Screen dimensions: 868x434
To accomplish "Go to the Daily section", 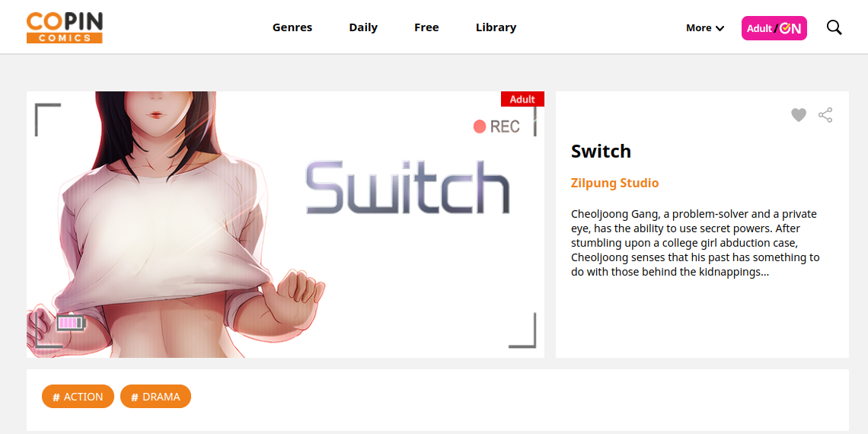I will 363,27.
